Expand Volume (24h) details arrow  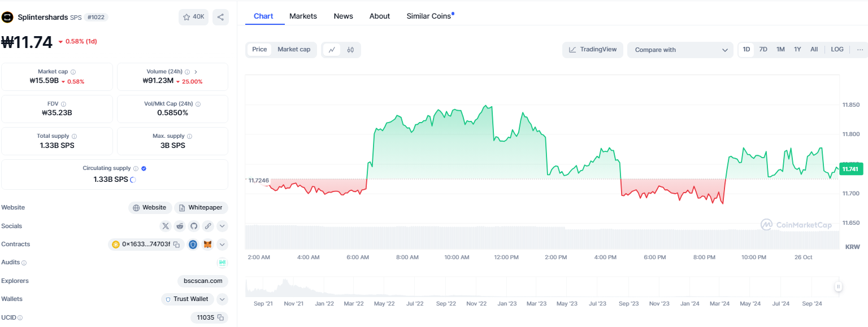point(196,72)
